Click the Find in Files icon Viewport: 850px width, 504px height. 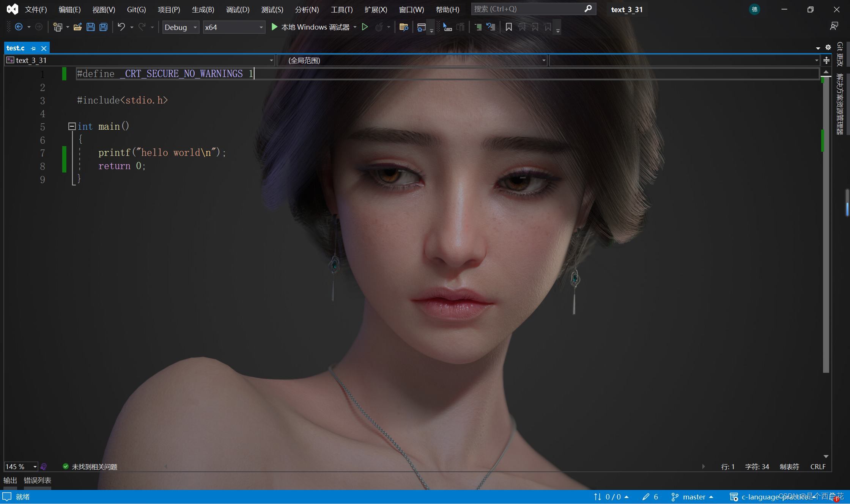point(403,27)
